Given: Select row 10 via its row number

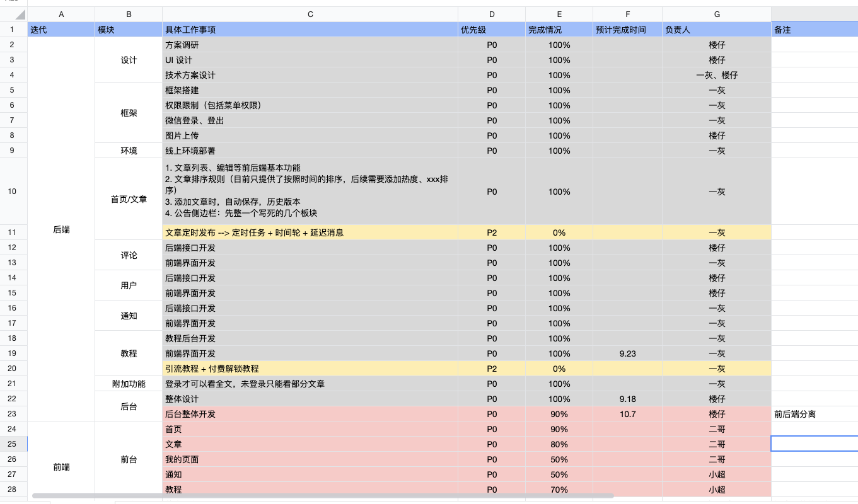Looking at the screenshot, I should pyautogui.click(x=13, y=192).
